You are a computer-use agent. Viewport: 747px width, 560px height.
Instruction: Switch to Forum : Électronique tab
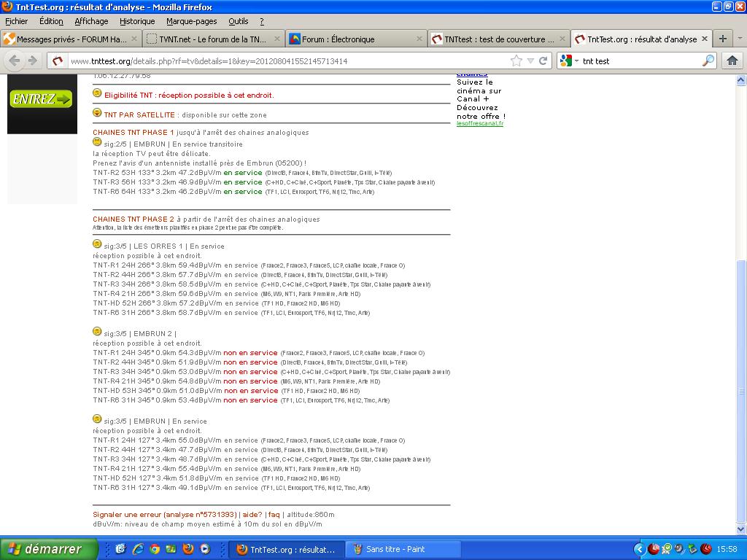pos(356,39)
